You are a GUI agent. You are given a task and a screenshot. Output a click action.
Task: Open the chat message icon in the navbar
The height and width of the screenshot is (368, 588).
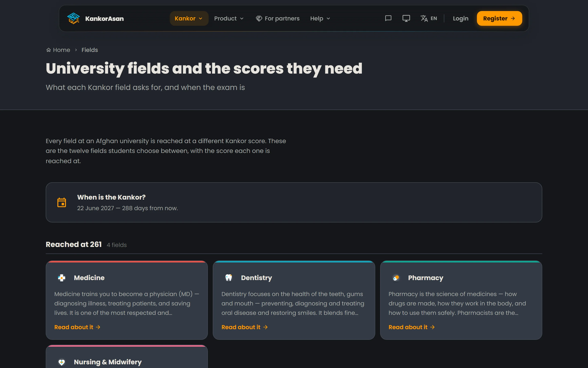coord(388,18)
